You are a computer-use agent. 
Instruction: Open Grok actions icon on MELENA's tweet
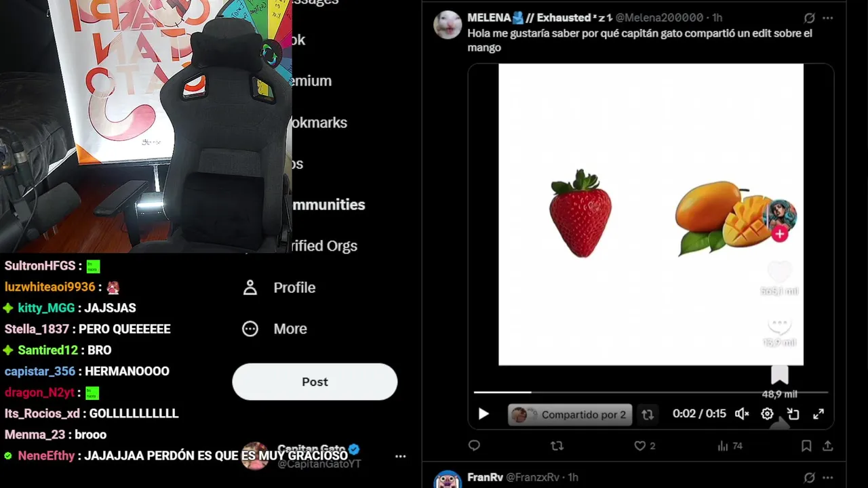coord(809,18)
